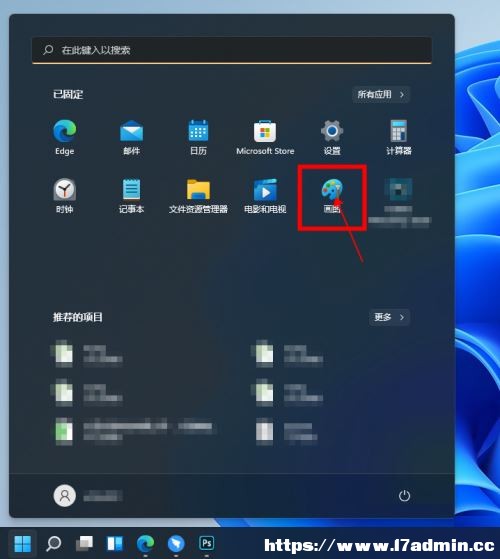Launch the Paint (画图) app
500x559 pixels.
332,195
